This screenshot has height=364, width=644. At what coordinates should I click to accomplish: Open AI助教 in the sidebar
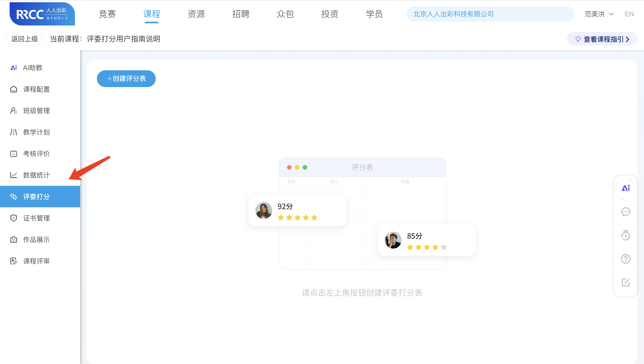coord(40,68)
